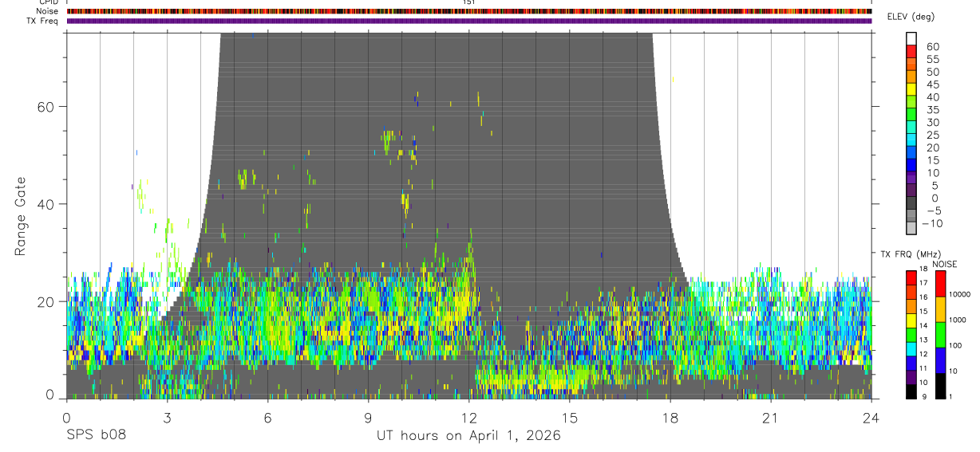Pick the yellow swatch in TX FRQ color bar
The height and width of the screenshot is (452, 980).
pos(911,320)
